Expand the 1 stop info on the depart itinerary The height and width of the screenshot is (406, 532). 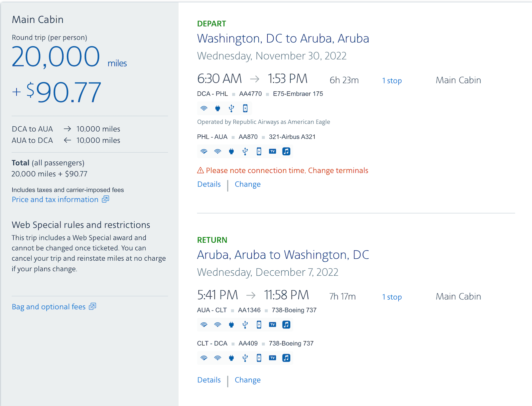coord(392,80)
